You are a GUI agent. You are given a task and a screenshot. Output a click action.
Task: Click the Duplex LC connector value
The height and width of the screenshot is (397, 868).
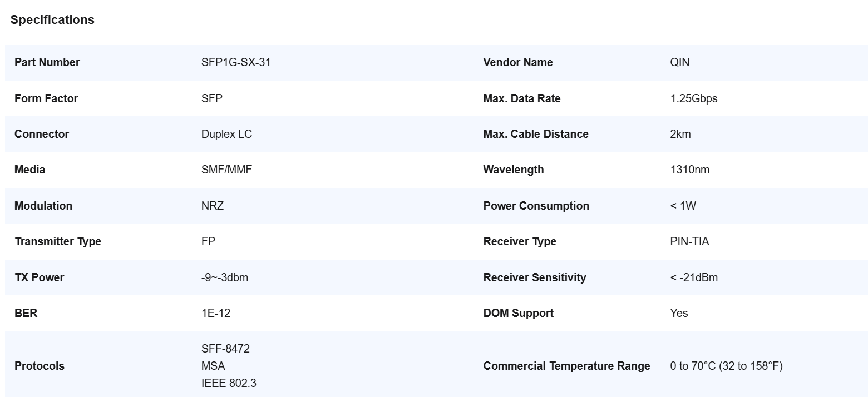(x=226, y=134)
